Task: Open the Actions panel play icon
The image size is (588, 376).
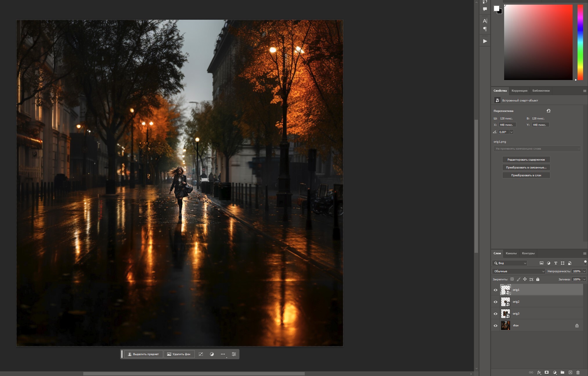Action: [x=485, y=41]
